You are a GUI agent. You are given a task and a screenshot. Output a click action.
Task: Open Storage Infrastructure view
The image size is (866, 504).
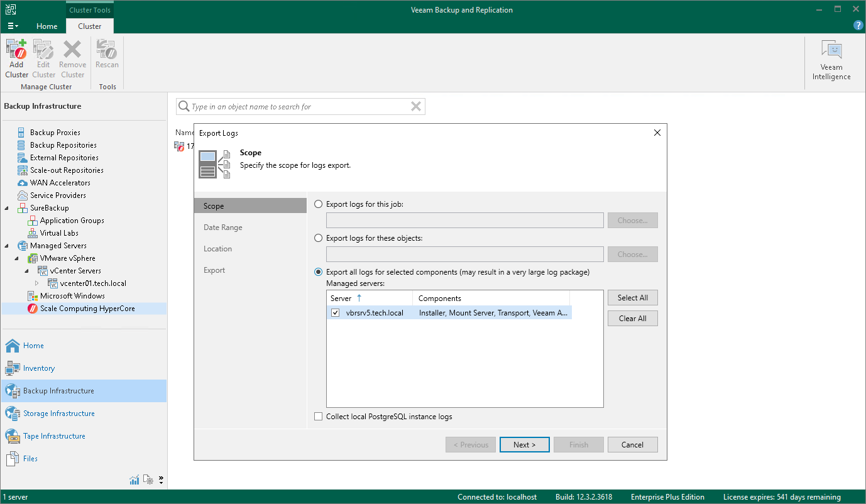(58, 414)
